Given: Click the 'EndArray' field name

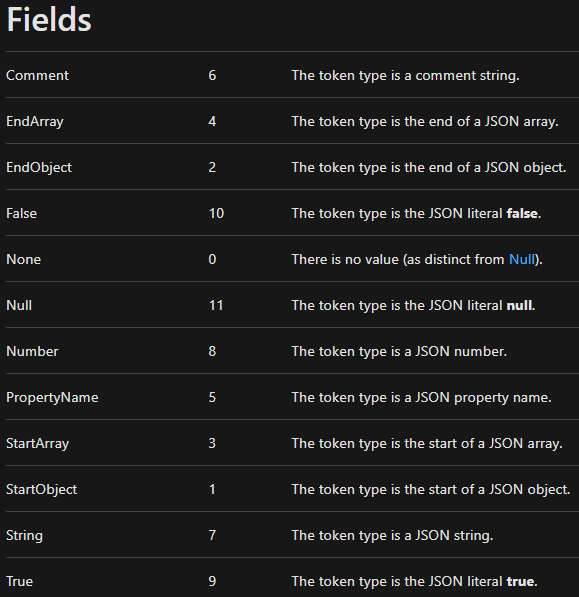Looking at the screenshot, I should (x=35, y=122).
